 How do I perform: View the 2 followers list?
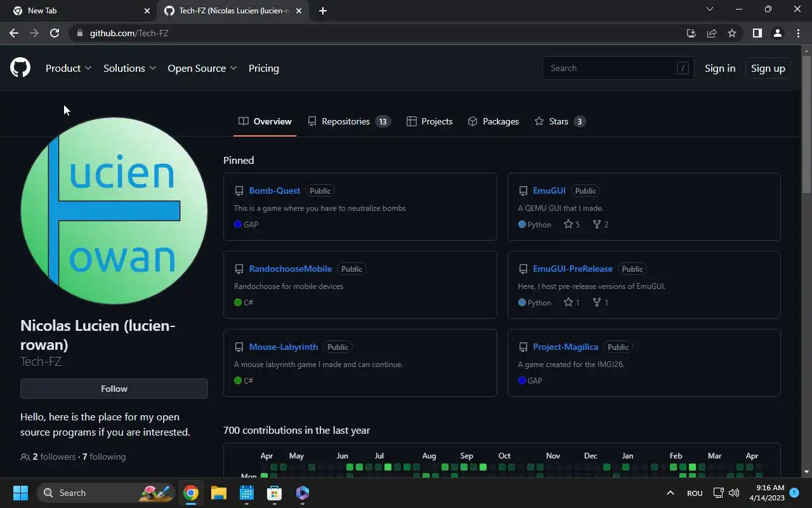[x=54, y=457]
